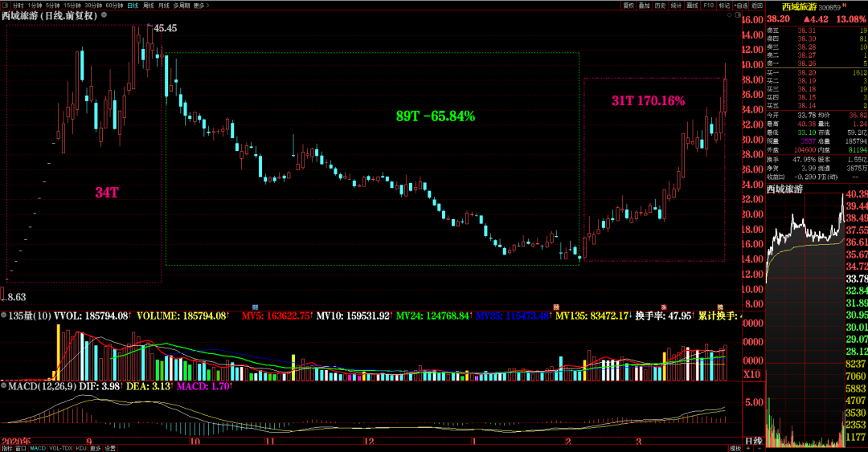Click the 31T 170.16% annotation text

[649, 100]
